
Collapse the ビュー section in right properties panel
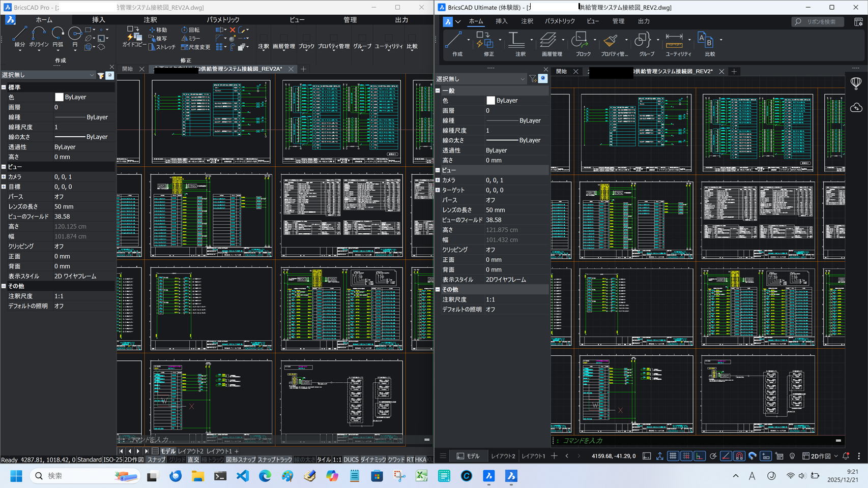(x=438, y=170)
